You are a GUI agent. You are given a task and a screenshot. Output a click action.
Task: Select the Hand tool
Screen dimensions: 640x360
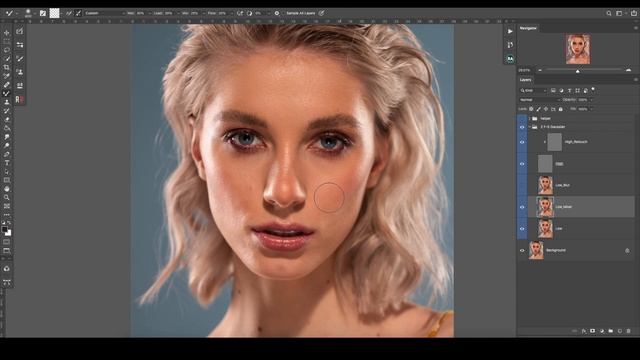click(x=7, y=189)
